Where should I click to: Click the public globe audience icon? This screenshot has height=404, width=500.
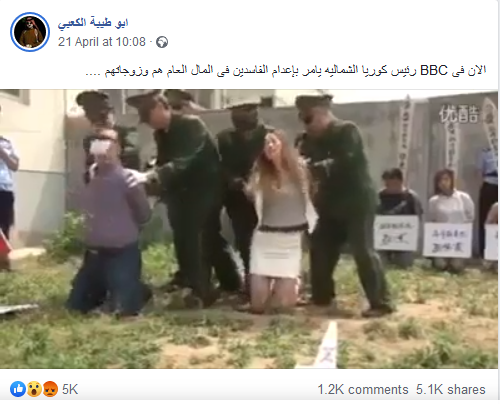[162, 42]
